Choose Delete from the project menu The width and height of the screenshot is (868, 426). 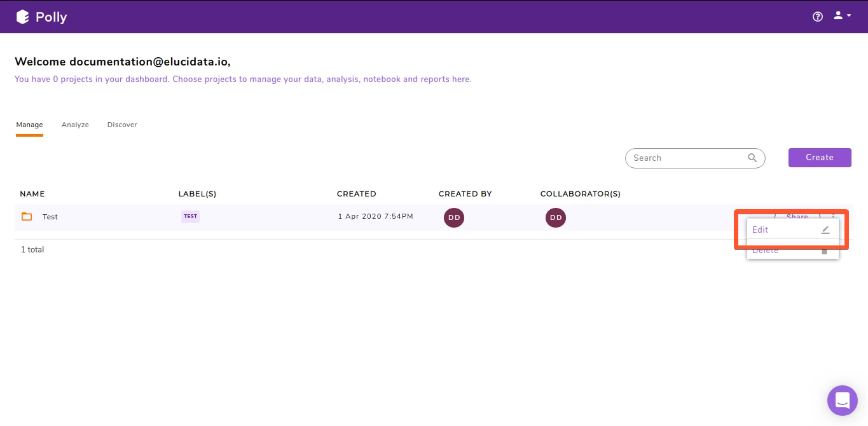click(x=765, y=250)
